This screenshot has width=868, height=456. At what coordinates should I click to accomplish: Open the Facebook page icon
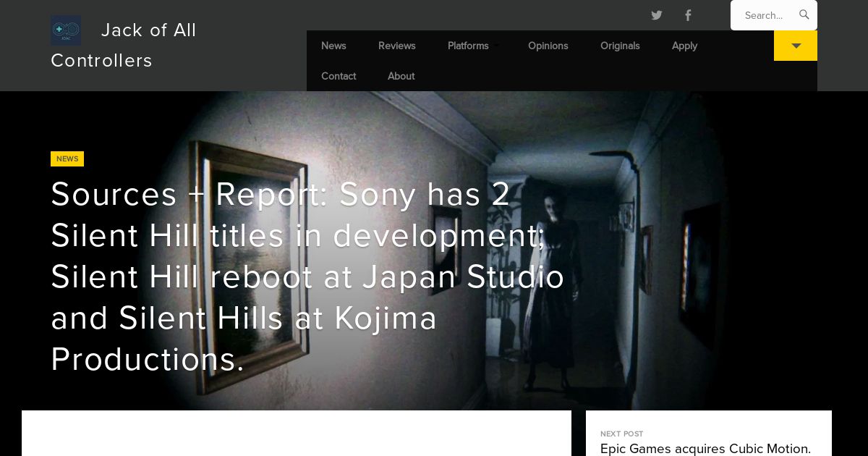pyautogui.click(x=688, y=15)
